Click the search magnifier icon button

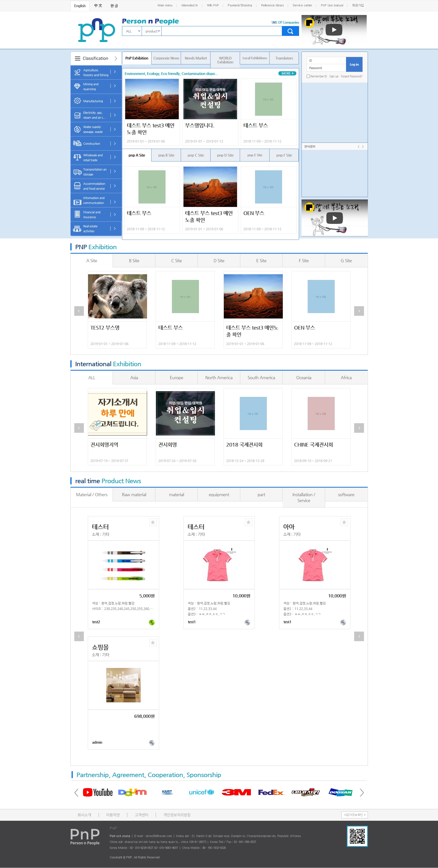290,31
